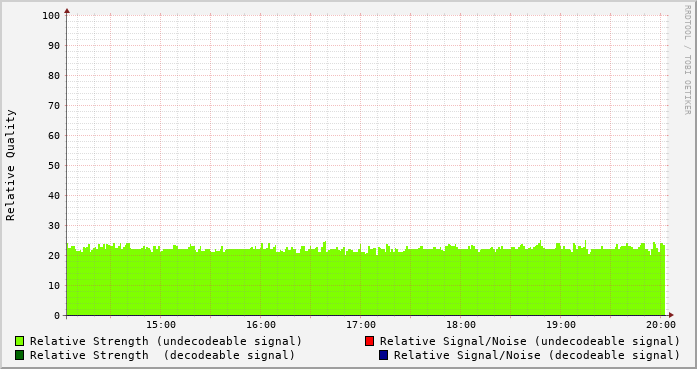This screenshot has height=369, width=697.
Task: Click the 100 value on Y axis
Action: pos(51,16)
